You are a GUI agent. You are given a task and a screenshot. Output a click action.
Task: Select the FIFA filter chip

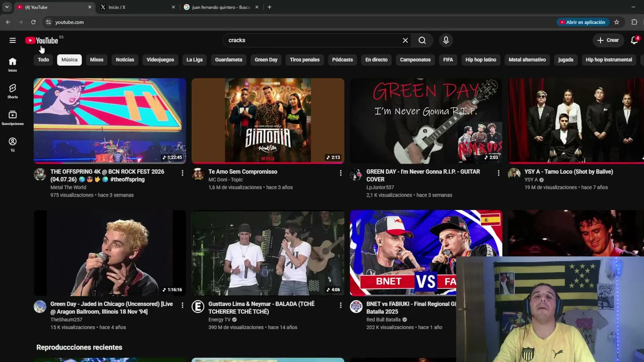[448, 60]
